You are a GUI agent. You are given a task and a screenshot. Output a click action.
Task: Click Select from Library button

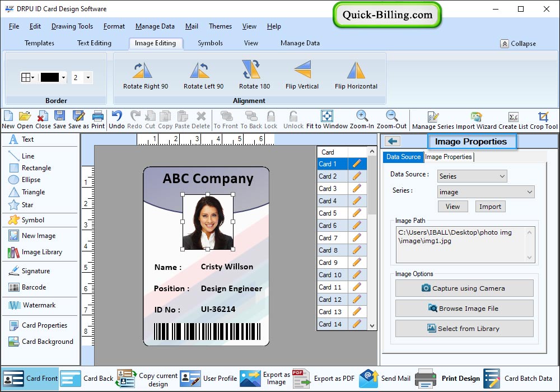coord(464,329)
